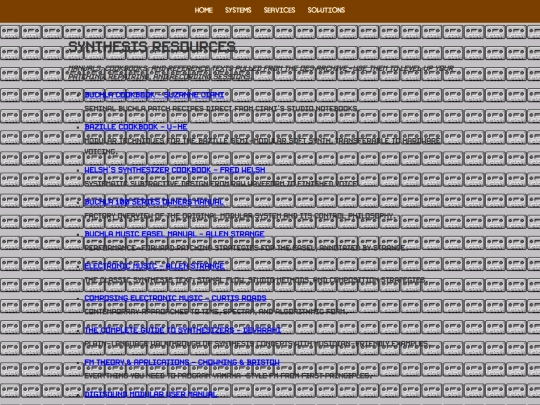This screenshot has width=540, height=405.
Task: Click text 'Factory overview of the original modular system'
Action: click(x=239, y=216)
